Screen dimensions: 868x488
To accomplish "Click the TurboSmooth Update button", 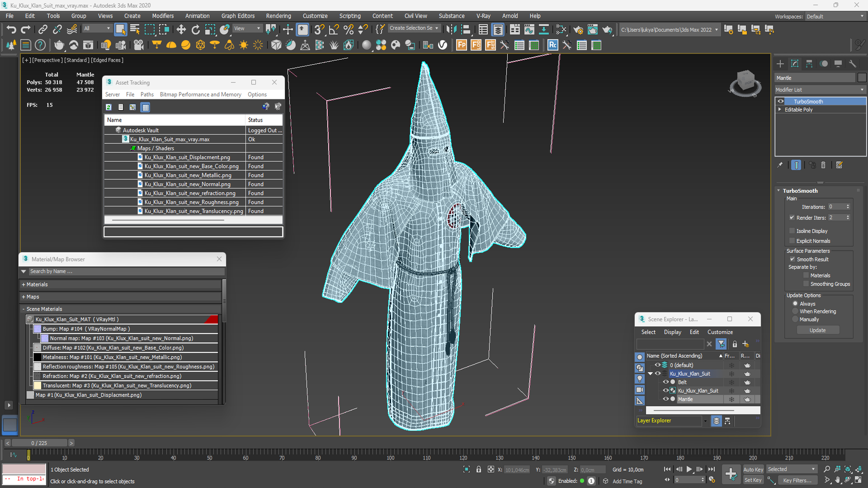I will [x=817, y=330].
